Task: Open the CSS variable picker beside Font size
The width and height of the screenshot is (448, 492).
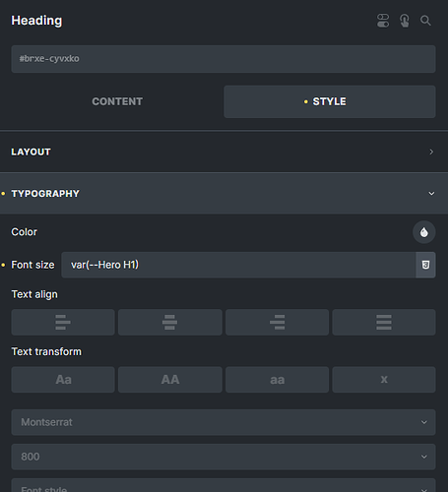Action: click(x=425, y=265)
